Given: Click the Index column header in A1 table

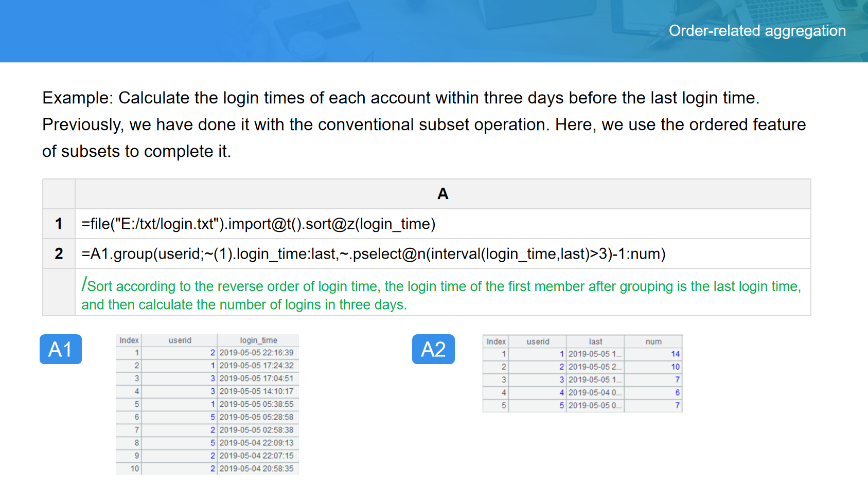Looking at the screenshot, I should coord(129,340).
